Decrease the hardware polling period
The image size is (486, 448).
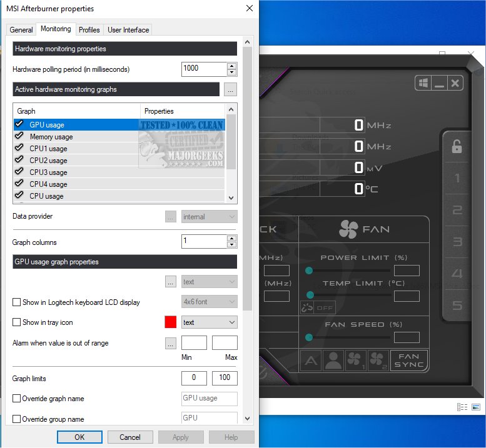click(231, 72)
